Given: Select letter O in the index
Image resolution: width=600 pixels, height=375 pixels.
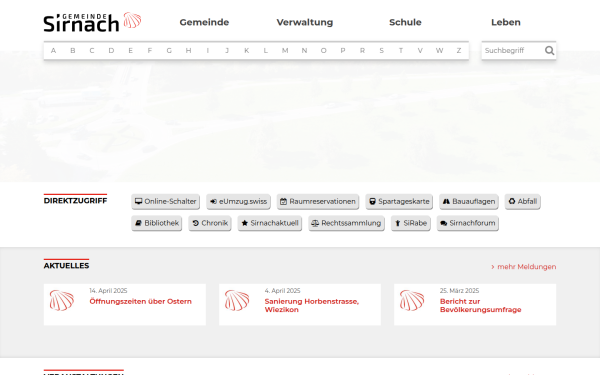Looking at the screenshot, I should tap(323, 51).
